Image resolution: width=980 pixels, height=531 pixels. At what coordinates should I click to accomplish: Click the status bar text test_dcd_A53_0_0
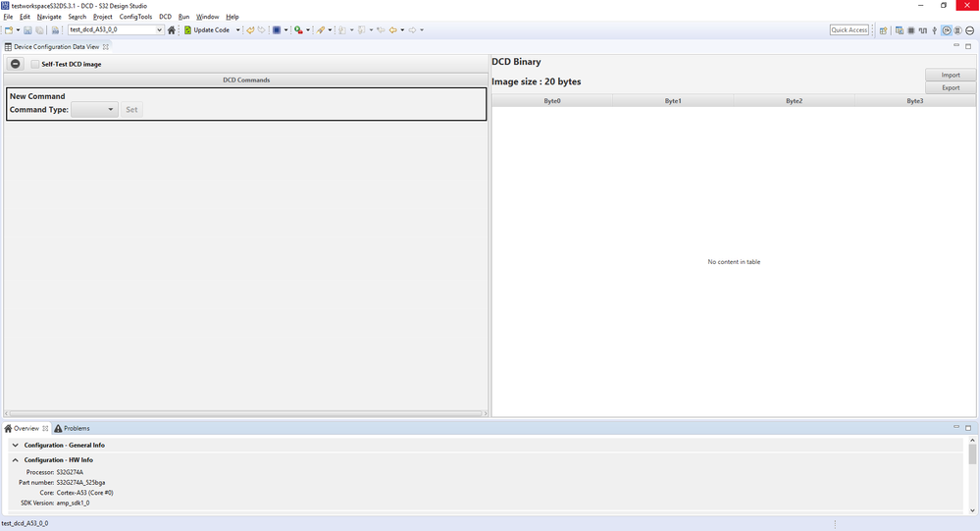(x=25, y=523)
